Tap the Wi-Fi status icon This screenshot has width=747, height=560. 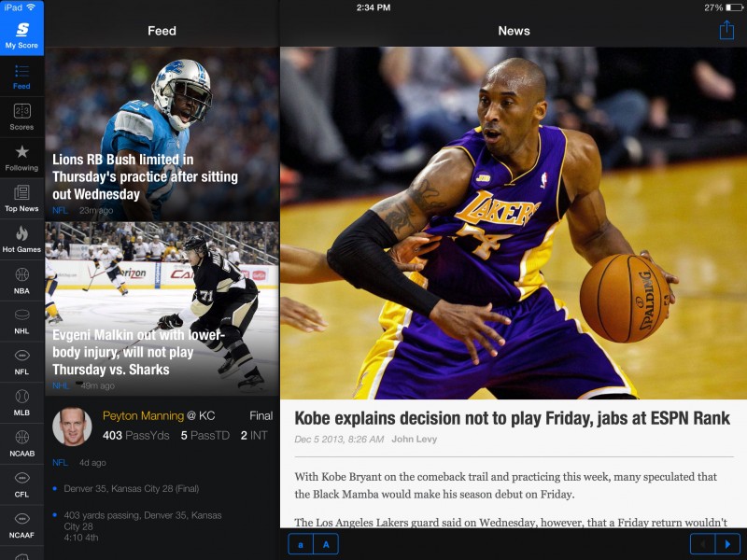point(31,7)
